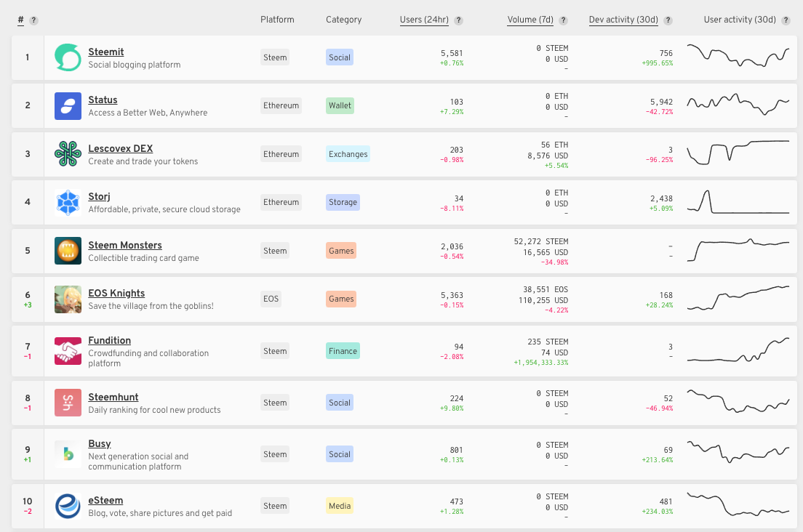Screen dimensions: 803x532
Task: Click the '+234.03%' dev change for eSteem
Action: point(658,512)
